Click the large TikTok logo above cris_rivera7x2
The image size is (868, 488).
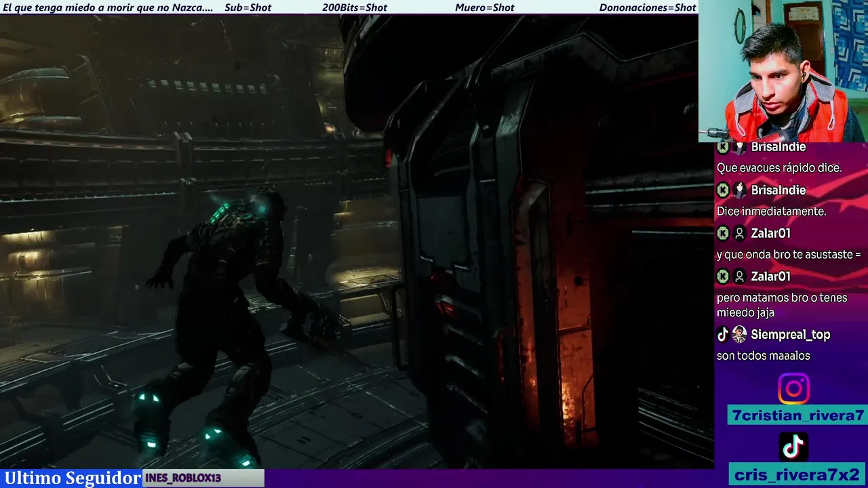pos(793,447)
